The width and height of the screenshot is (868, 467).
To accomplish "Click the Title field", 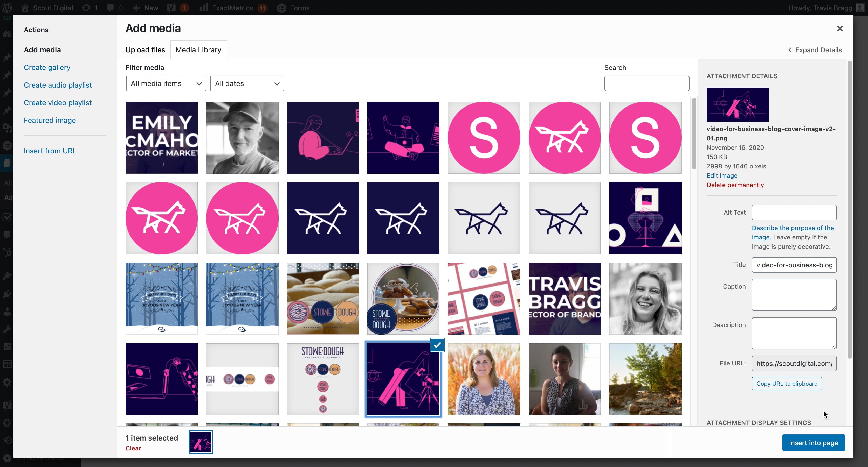I will pyautogui.click(x=794, y=265).
